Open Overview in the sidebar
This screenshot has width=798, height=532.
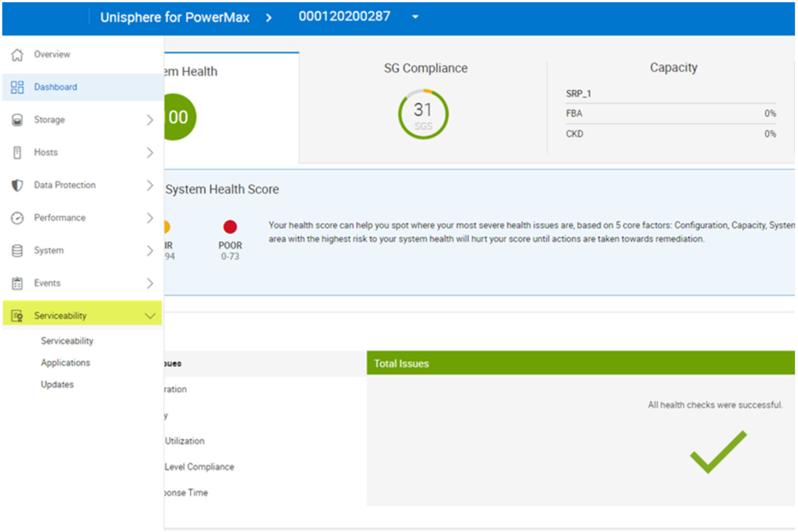(x=83, y=54)
